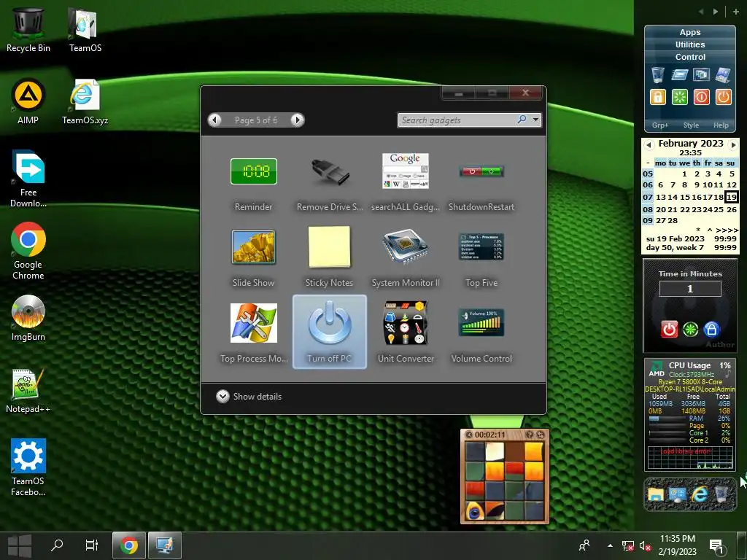Click red power button in timer gadget

[x=670, y=329]
